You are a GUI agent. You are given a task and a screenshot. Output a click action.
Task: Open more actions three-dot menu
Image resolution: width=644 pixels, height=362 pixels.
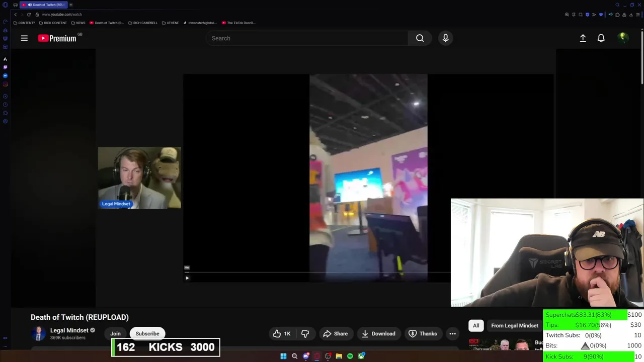click(x=452, y=334)
